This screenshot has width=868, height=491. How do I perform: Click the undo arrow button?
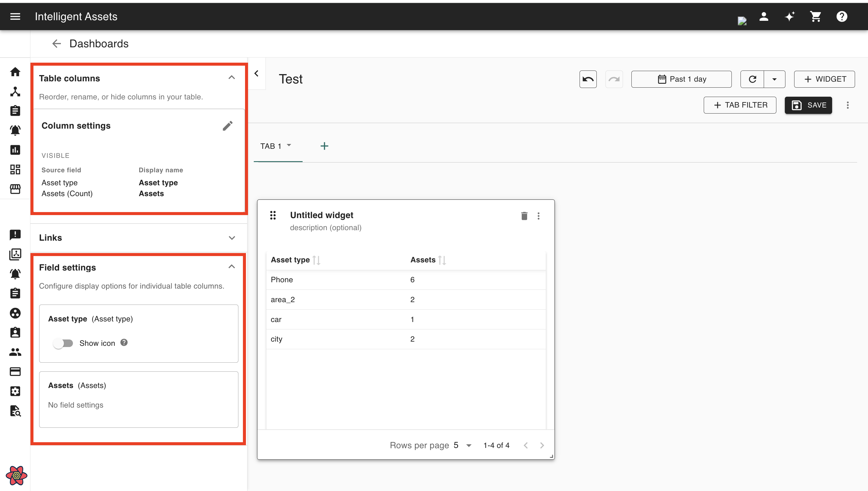(x=588, y=79)
